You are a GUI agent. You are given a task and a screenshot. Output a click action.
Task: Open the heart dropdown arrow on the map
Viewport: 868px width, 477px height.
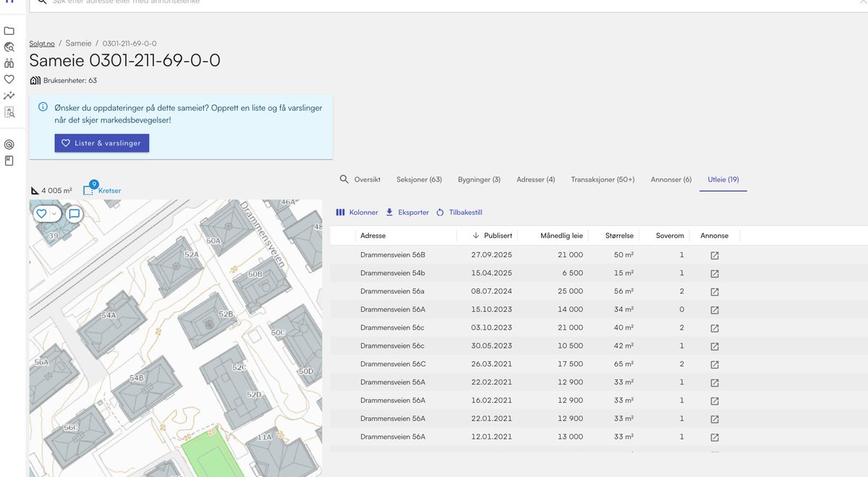coord(54,214)
